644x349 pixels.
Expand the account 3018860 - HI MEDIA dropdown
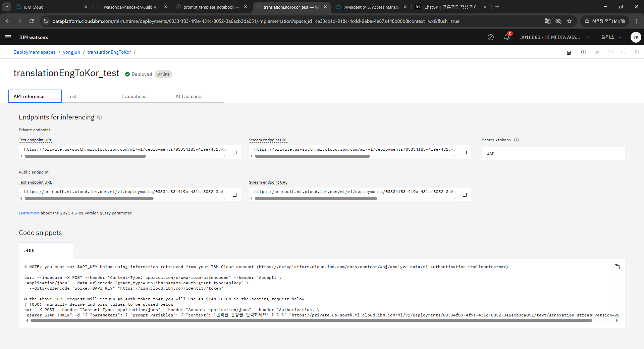[555, 37]
